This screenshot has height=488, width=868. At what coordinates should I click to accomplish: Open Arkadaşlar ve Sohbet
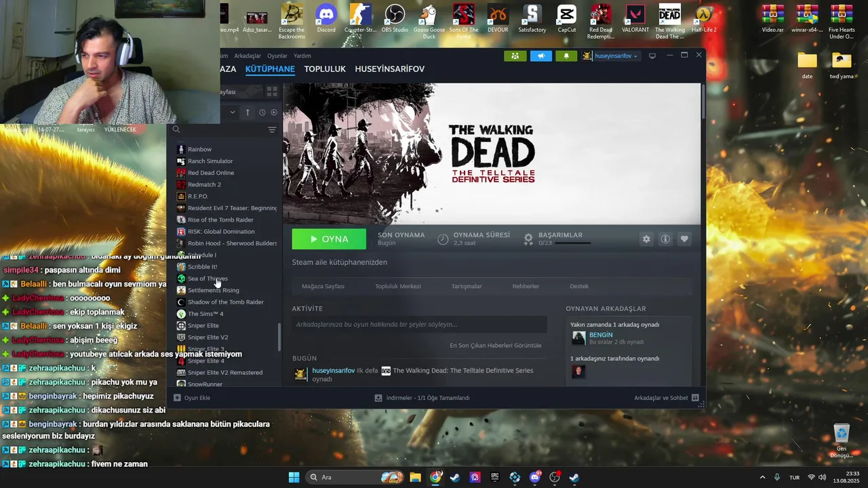coord(667,398)
